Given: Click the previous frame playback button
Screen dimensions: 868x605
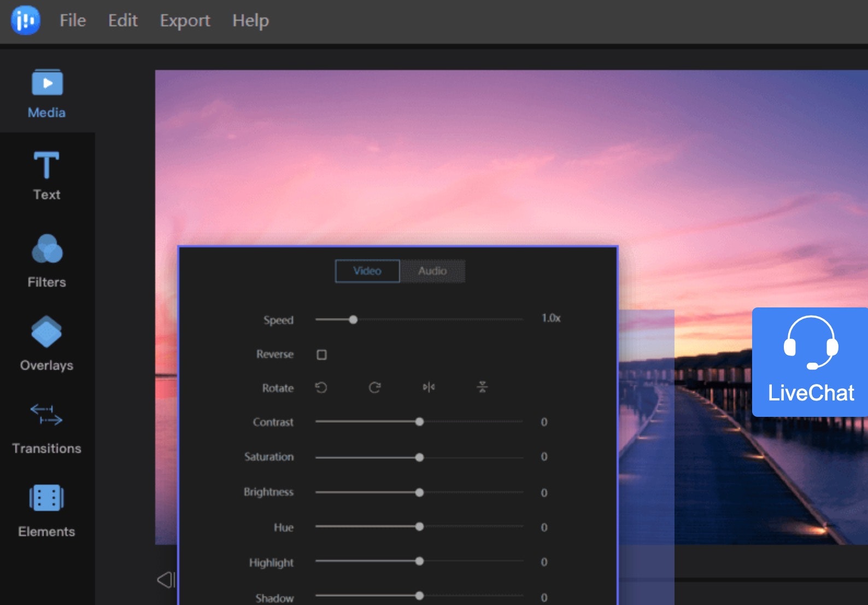Looking at the screenshot, I should click(x=166, y=580).
